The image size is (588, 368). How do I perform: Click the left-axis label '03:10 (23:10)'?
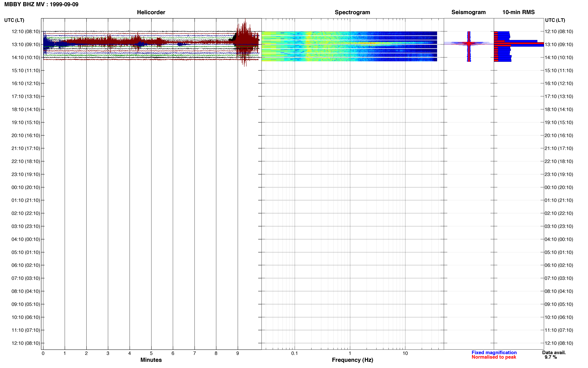(x=26, y=226)
